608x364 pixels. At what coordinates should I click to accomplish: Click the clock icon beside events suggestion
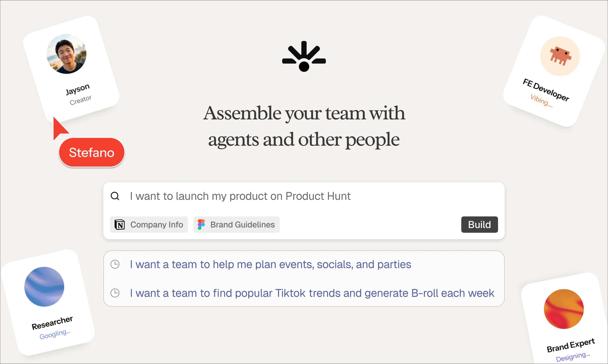(115, 264)
